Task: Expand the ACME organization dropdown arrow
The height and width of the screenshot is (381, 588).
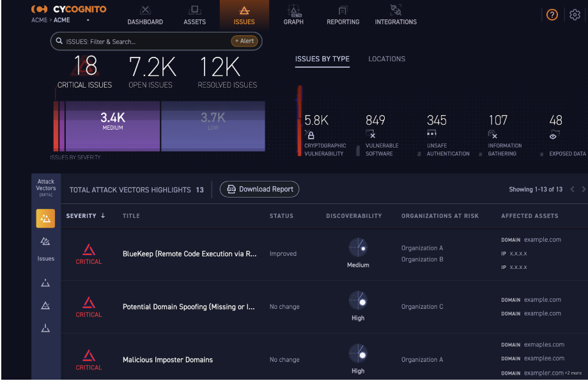Action: pyautogui.click(x=88, y=20)
